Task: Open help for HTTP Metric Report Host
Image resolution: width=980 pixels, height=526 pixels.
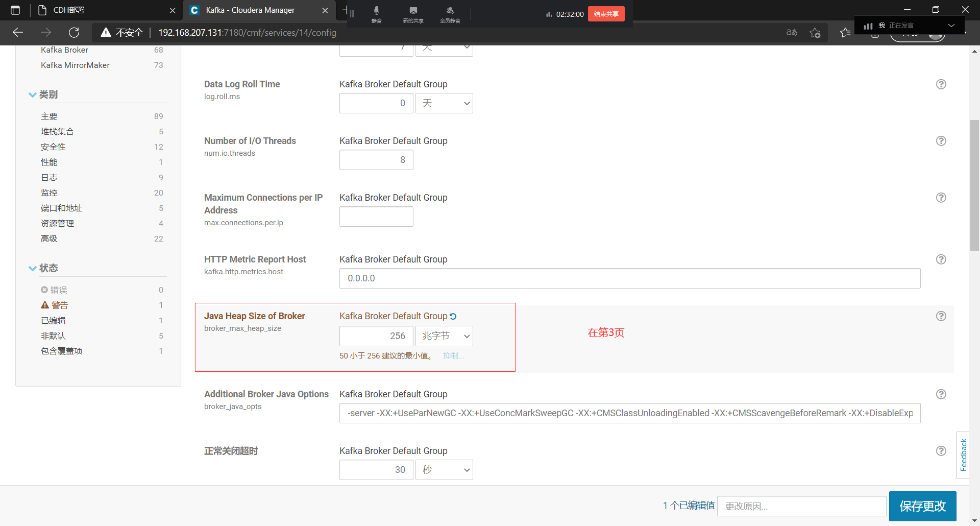Action: 941,259
